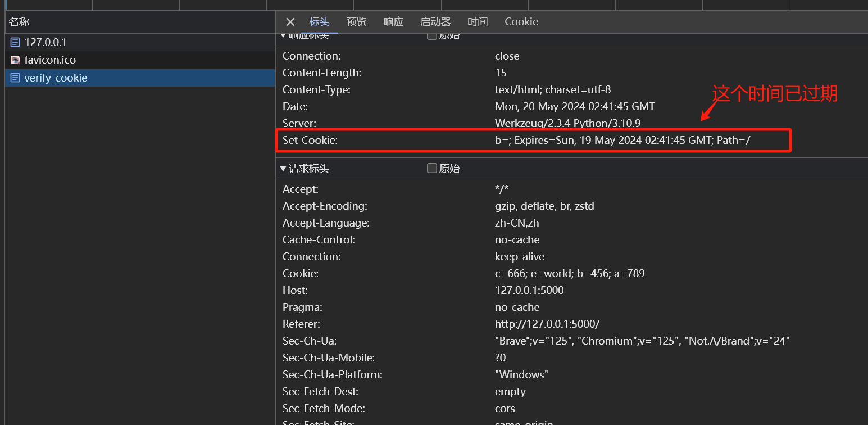
Task: Enable 原始 checkbox for 请求标头
Action: (432, 168)
